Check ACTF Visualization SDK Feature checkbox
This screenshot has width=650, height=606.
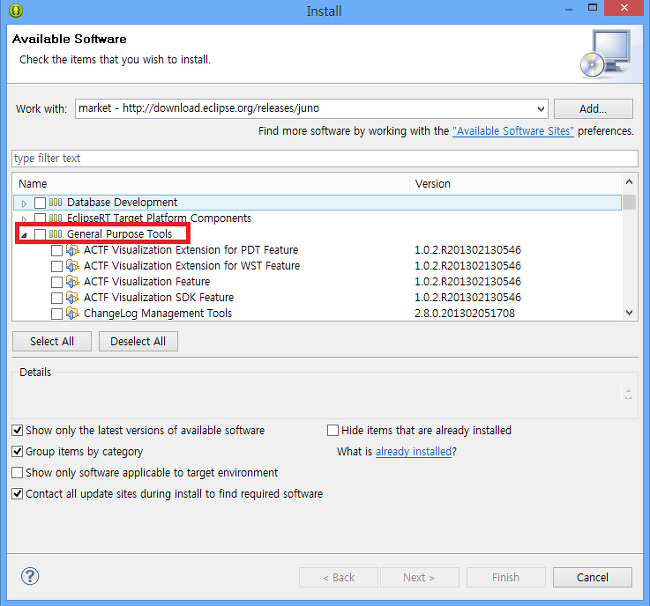(57, 298)
